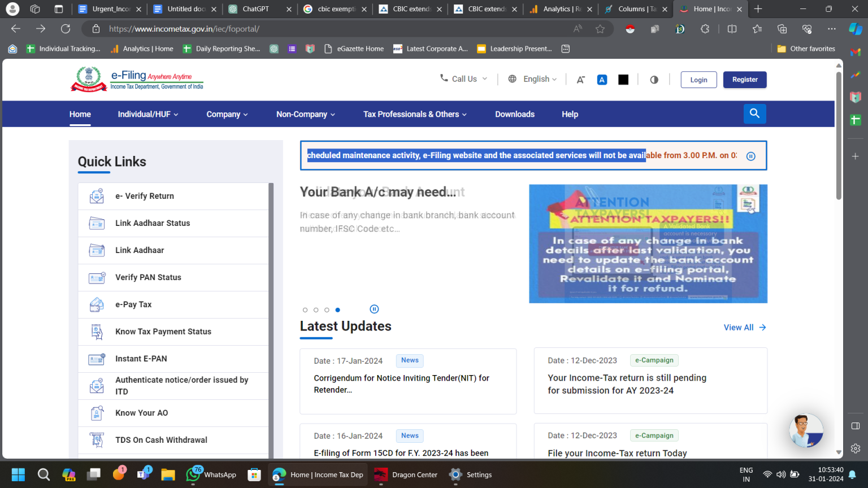The image size is (868, 488).
Task: Open the Downloads menu item
Action: pos(514,114)
